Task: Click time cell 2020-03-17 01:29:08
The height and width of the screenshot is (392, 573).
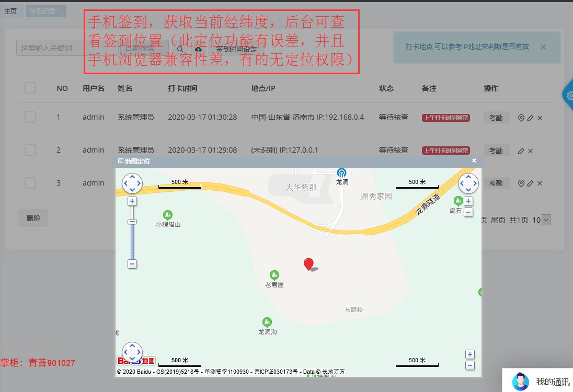Action: click(x=202, y=150)
